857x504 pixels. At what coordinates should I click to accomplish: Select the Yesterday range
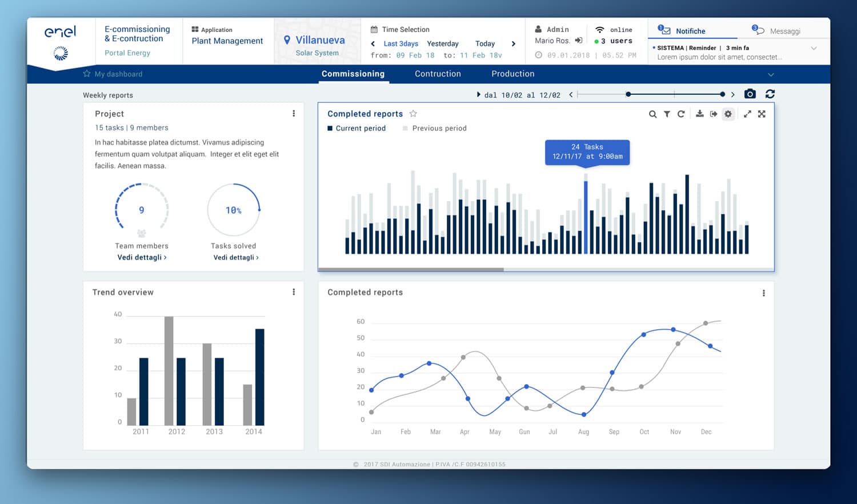(x=443, y=43)
